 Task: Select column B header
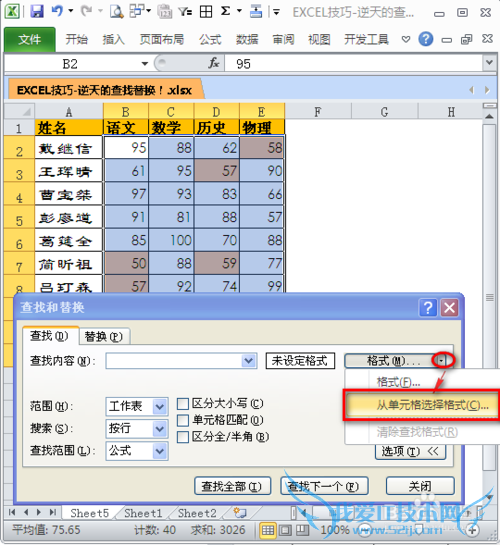pyautogui.click(x=126, y=112)
